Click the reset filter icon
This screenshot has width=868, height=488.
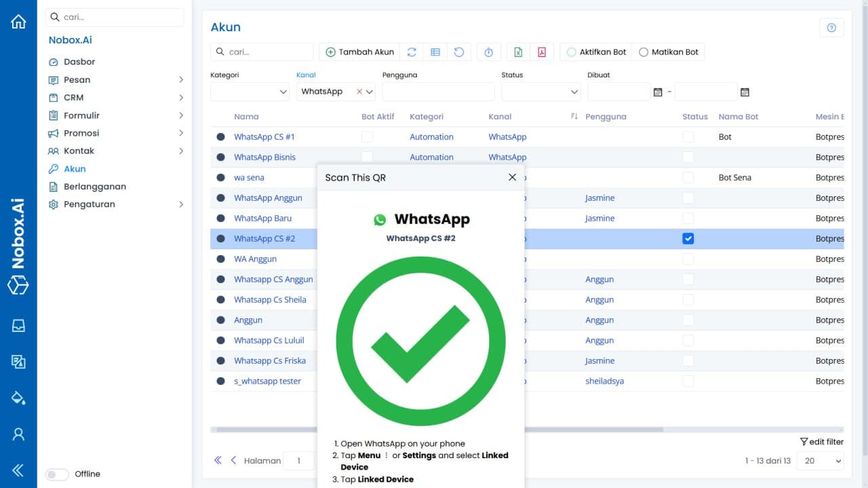[459, 52]
